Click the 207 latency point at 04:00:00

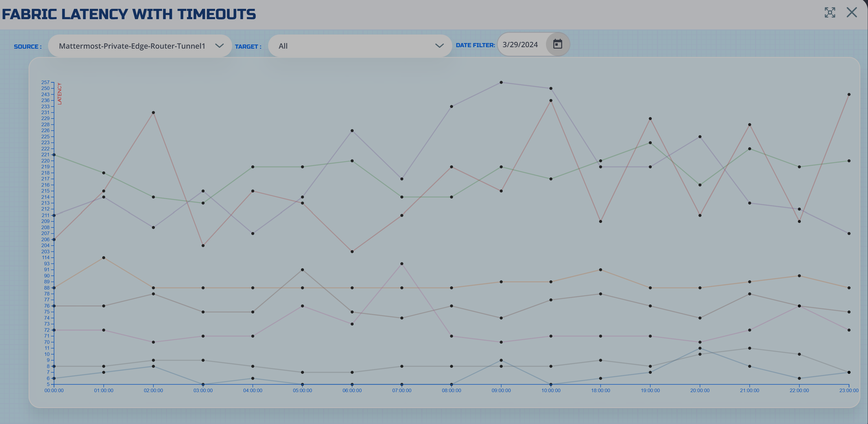coord(253,234)
